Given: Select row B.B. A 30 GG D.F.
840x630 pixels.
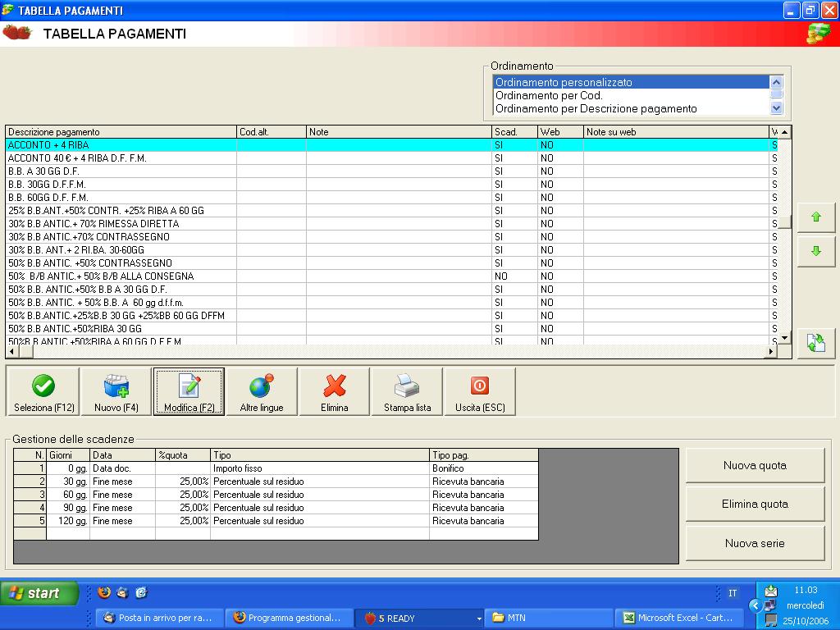Looking at the screenshot, I should click(x=391, y=171).
